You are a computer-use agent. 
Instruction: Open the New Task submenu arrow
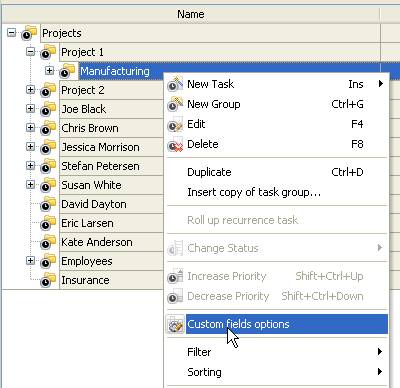(x=381, y=84)
